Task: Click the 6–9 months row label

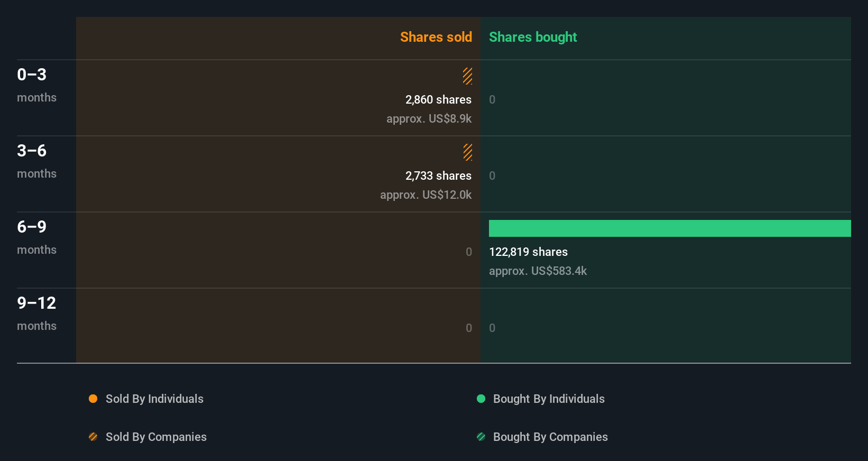Action: click(36, 237)
